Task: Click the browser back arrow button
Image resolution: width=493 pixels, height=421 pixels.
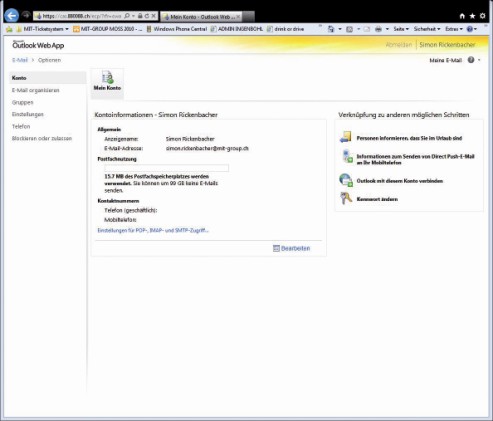Action: tap(12, 15)
